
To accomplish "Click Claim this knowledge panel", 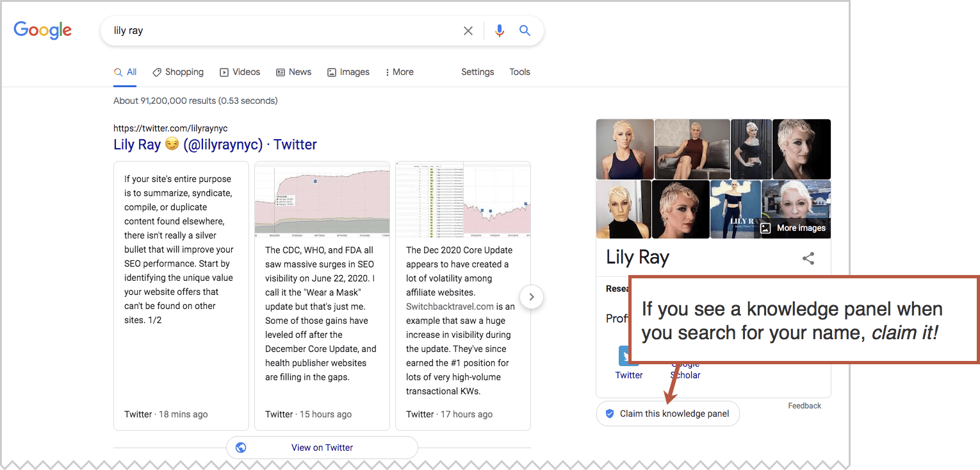I will pyautogui.click(x=667, y=414).
